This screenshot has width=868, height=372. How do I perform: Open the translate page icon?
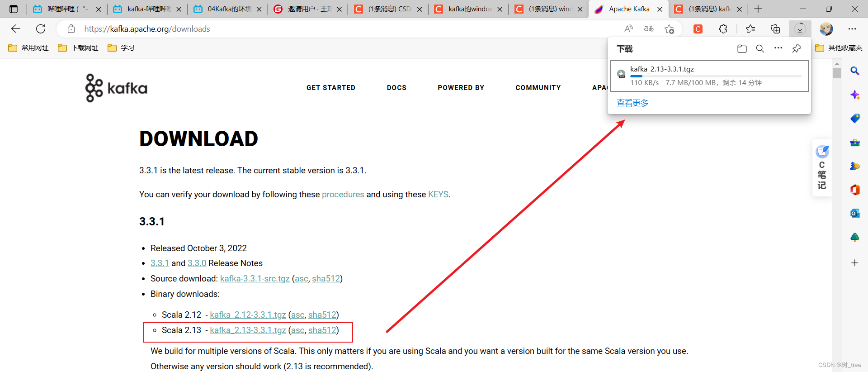tap(649, 29)
